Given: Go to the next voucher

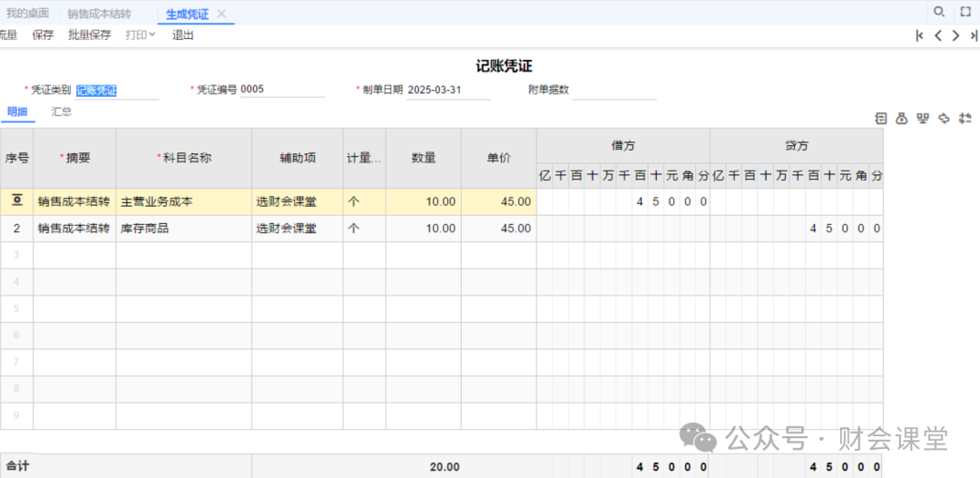Looking at the screenshot, I should tap(955, 35).
